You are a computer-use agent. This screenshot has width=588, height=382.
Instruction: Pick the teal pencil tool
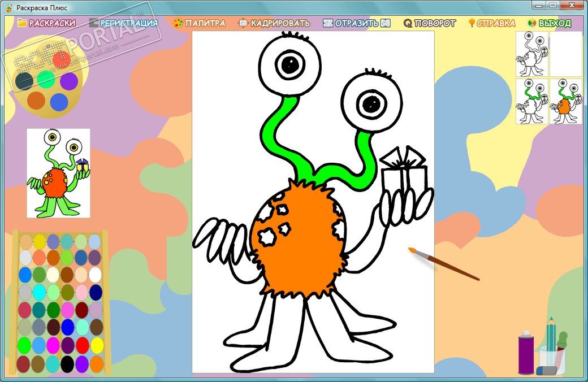coord(551,335)
